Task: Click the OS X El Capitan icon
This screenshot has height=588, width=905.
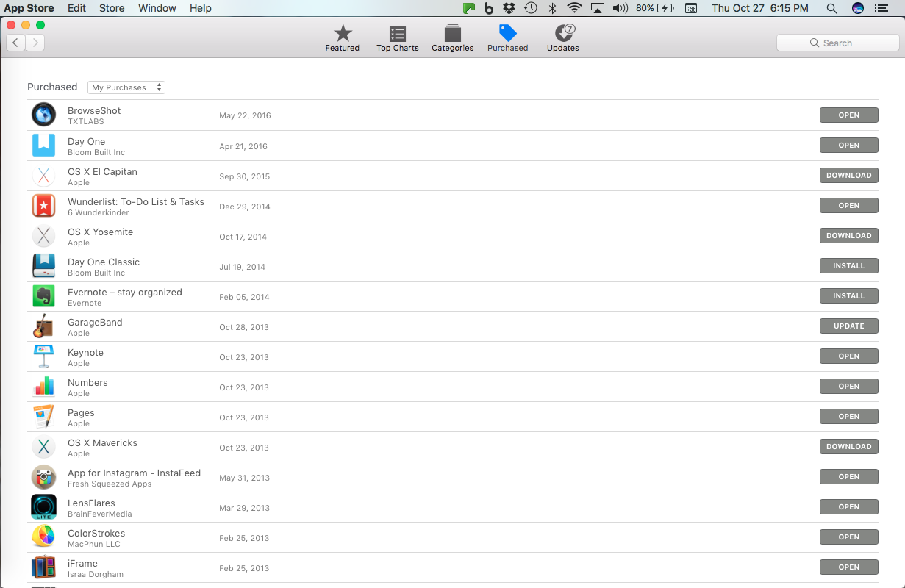Action: click(44, 175)
